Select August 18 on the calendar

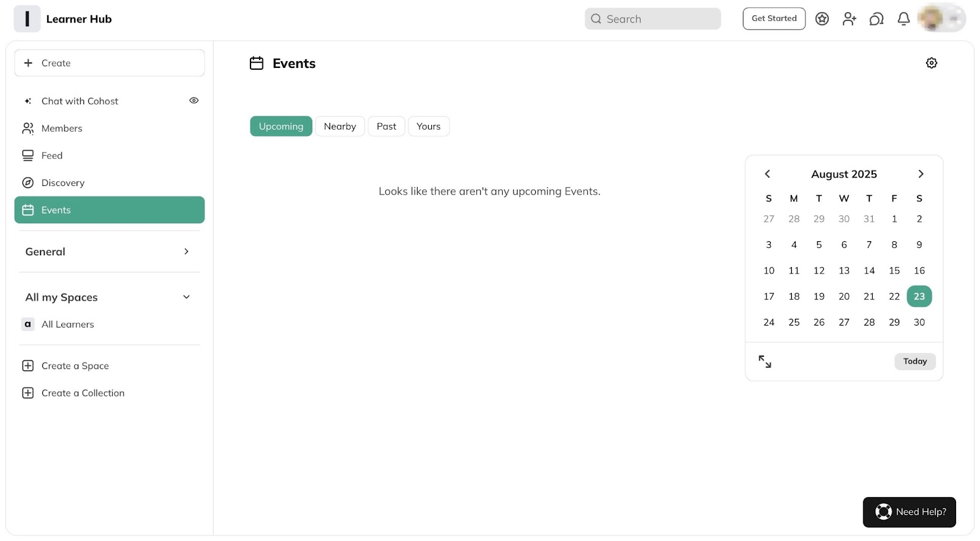794,296
